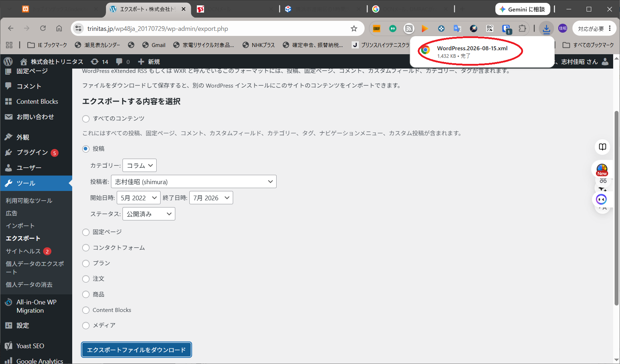Open the RSS feed extension icon
This screenshot has width=620, height=364.
click(409, 29)
